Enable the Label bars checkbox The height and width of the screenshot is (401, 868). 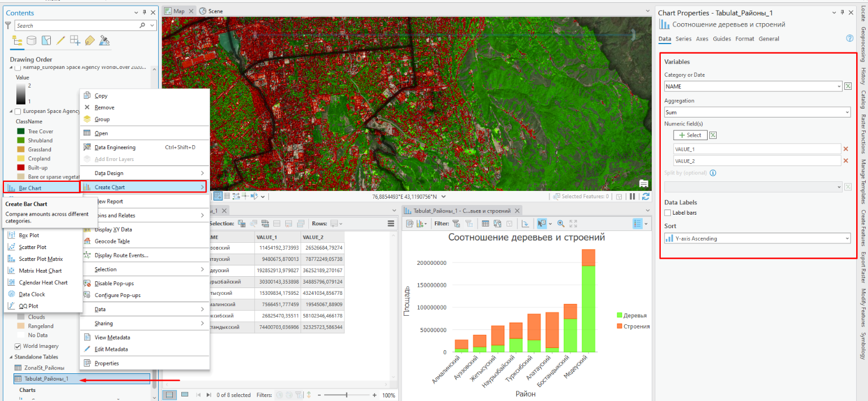(x=668, y=213)
